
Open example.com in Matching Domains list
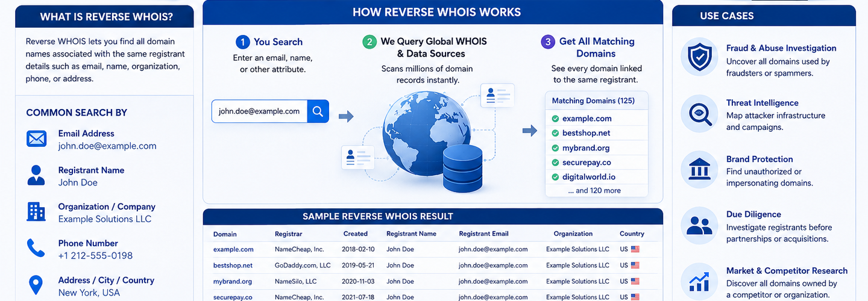[x=587, y=119]
